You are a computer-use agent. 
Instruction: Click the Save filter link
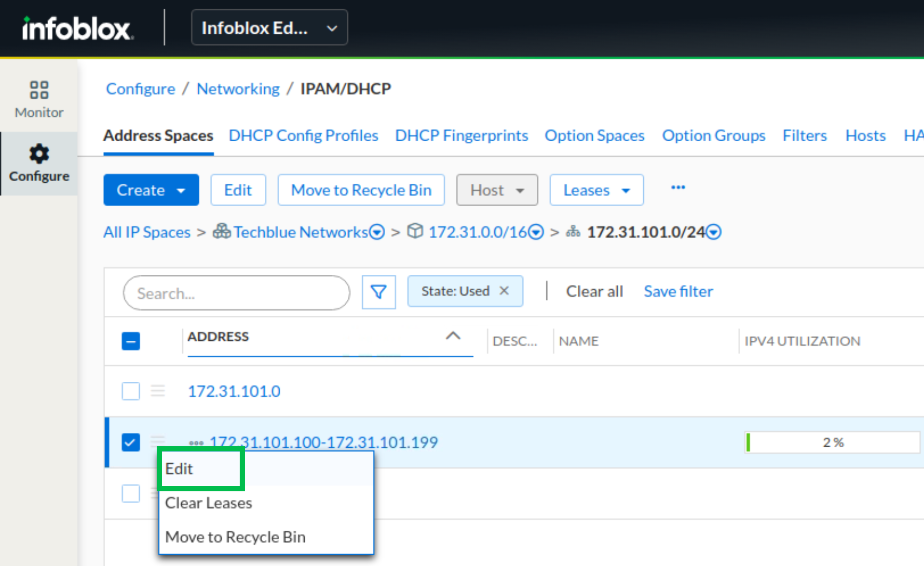678,291
